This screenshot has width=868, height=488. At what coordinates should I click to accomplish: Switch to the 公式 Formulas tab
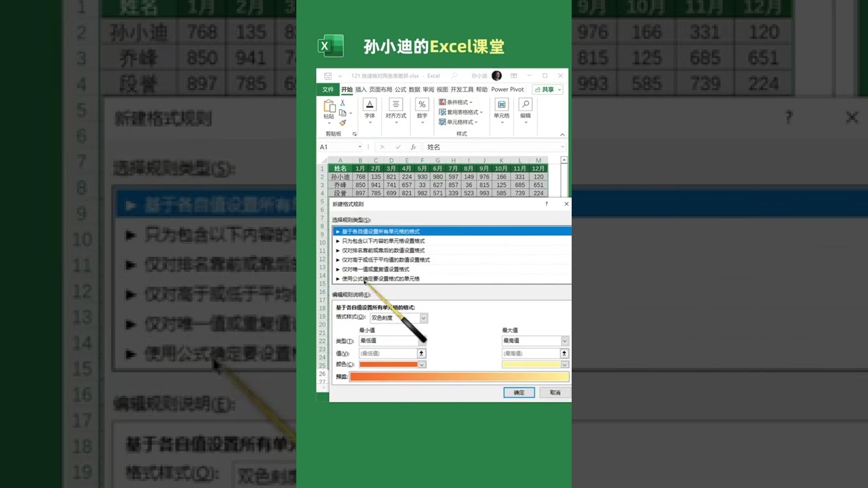point(400,89)
